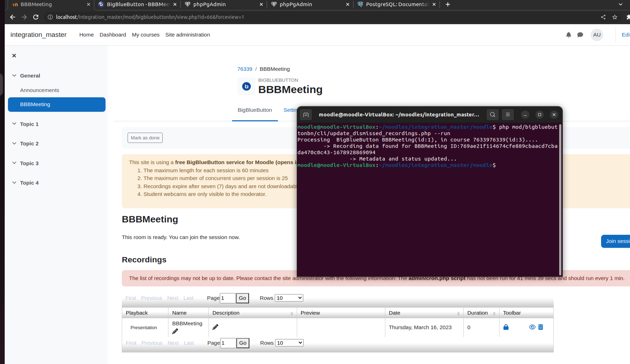Open the 76339 course breadcrumb link
Viewport: 630px width, 364px height.
[x=245, y=69]
